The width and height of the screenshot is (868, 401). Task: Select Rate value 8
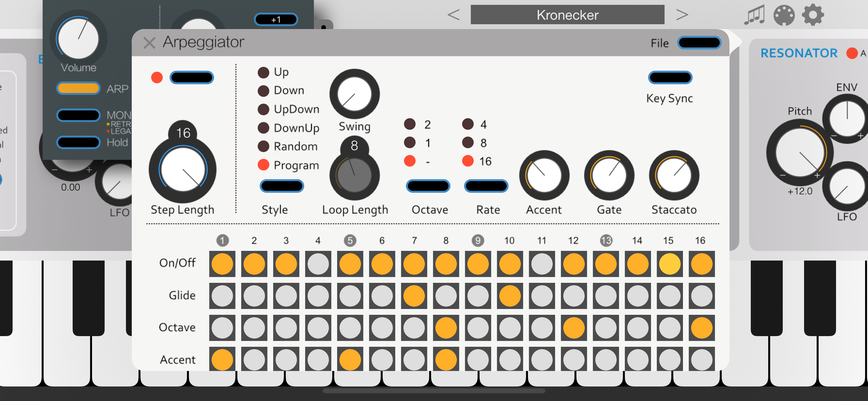(468, 142)
